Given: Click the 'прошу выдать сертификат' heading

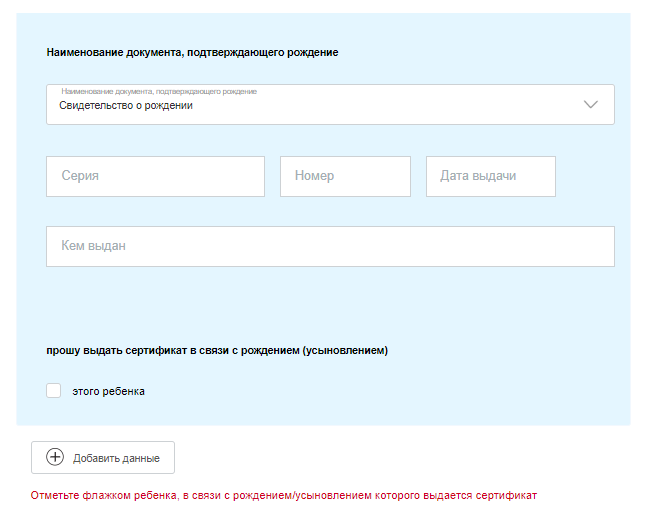Looking at the screenshot, I should click(x=217, y=351).
